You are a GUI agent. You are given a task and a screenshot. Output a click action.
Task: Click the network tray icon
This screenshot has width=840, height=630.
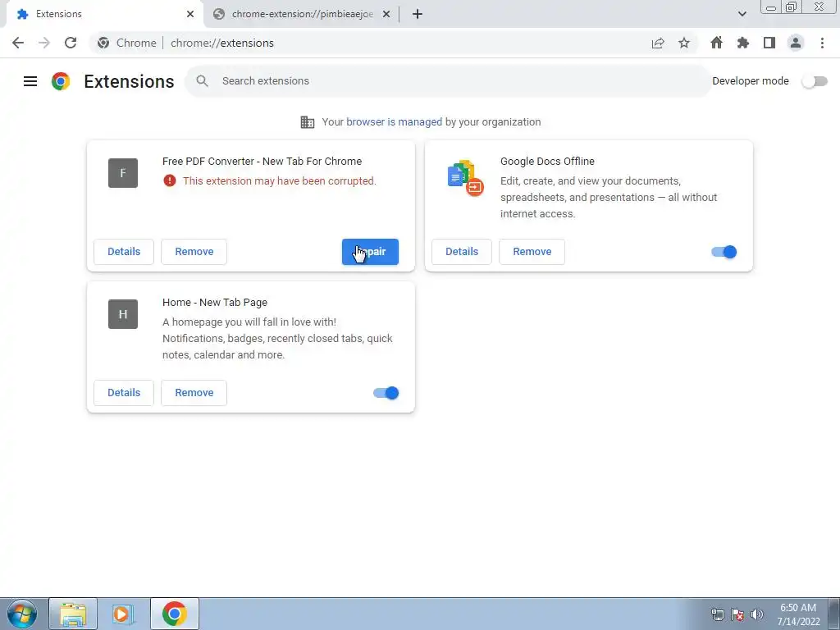(717, 614)
